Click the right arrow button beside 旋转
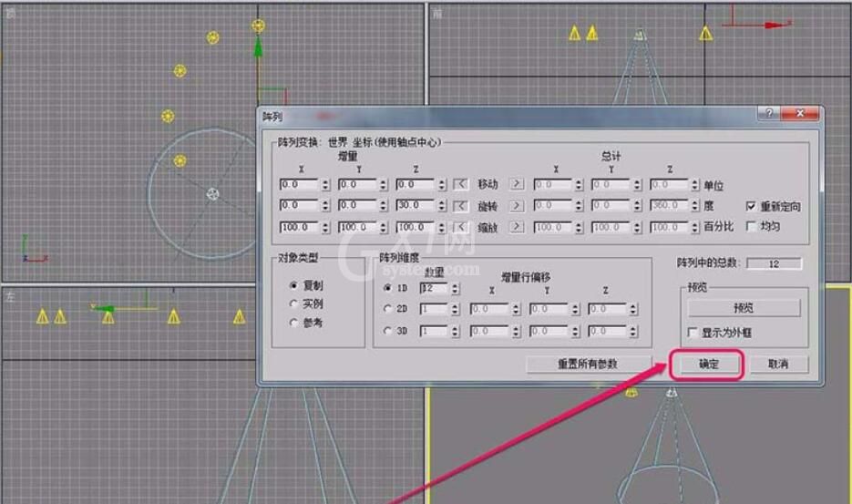852x504 pixels. pyautogui.click(x=517, y=205)
